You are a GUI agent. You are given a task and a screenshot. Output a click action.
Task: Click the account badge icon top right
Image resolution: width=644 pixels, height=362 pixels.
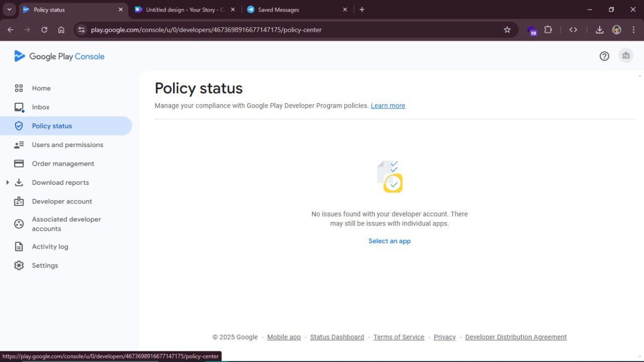click(626, 56)
